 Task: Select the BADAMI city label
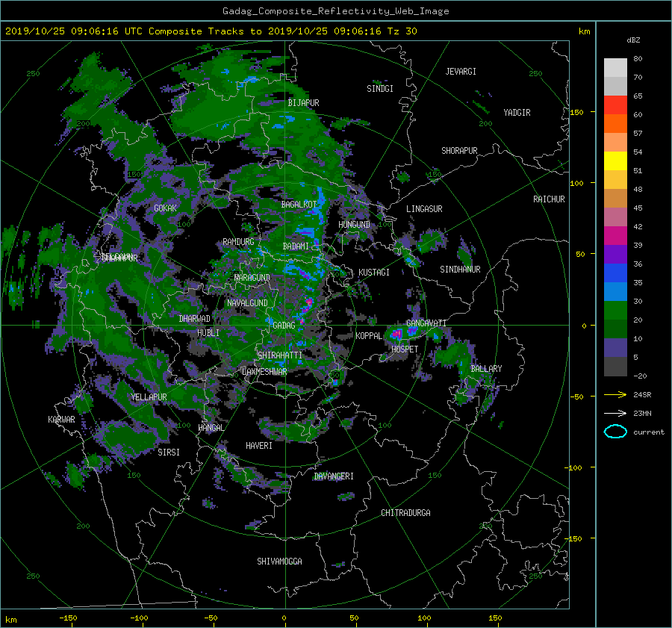click(x=296, y=246)
